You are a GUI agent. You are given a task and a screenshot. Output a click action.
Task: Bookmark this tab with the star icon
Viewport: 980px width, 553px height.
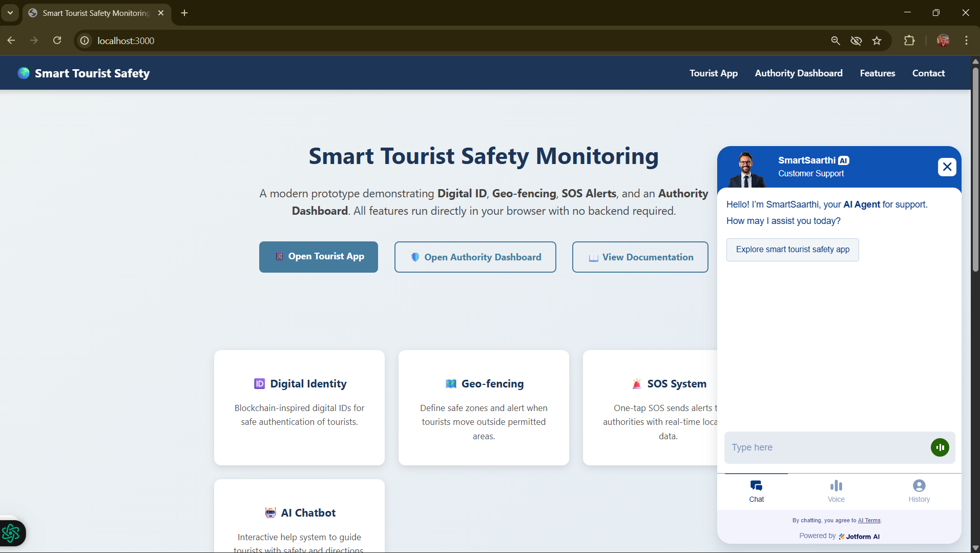877,40
